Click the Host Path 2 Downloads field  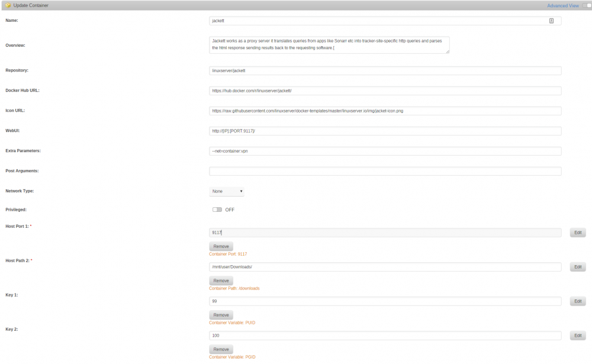coord(385,267)
